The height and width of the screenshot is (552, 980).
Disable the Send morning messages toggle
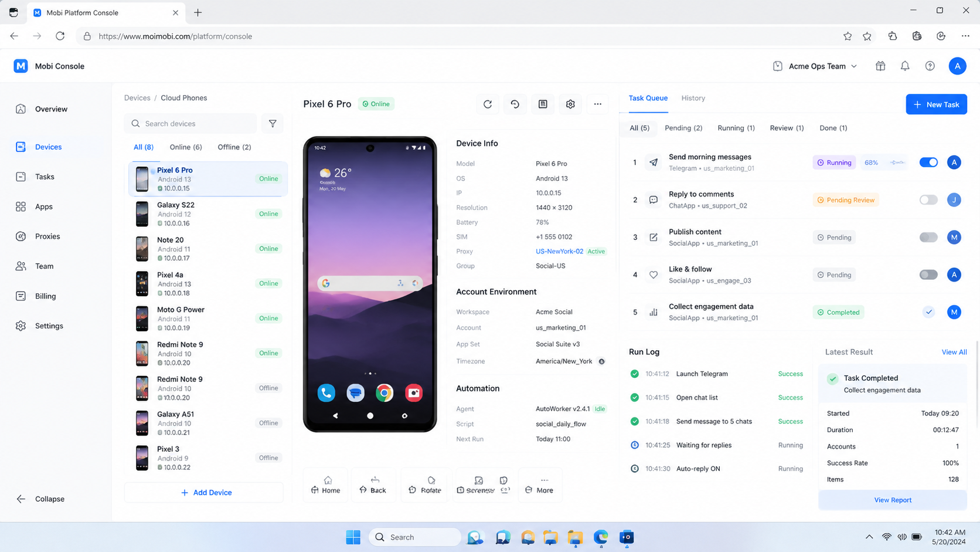(x=928, y=162)
